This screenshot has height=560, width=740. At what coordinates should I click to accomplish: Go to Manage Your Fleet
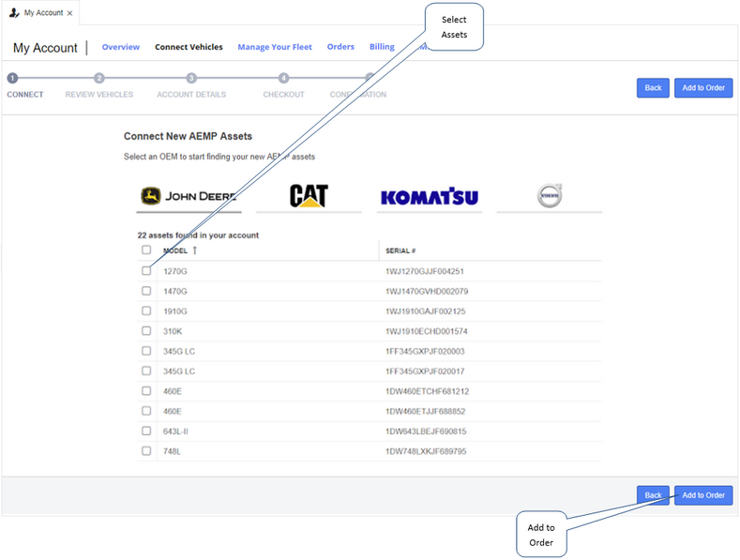pos(275,47)
